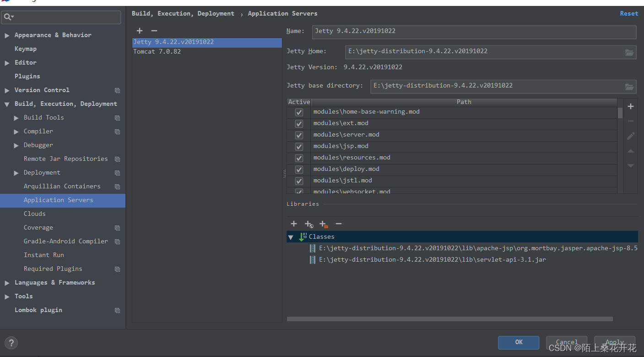Select Tomcat 7.0.82 server
The width and height of the screenshot is (644, 357).
207,51
